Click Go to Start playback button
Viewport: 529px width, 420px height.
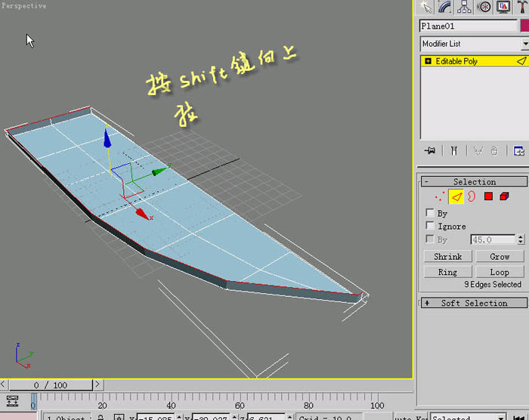(519, 418)
